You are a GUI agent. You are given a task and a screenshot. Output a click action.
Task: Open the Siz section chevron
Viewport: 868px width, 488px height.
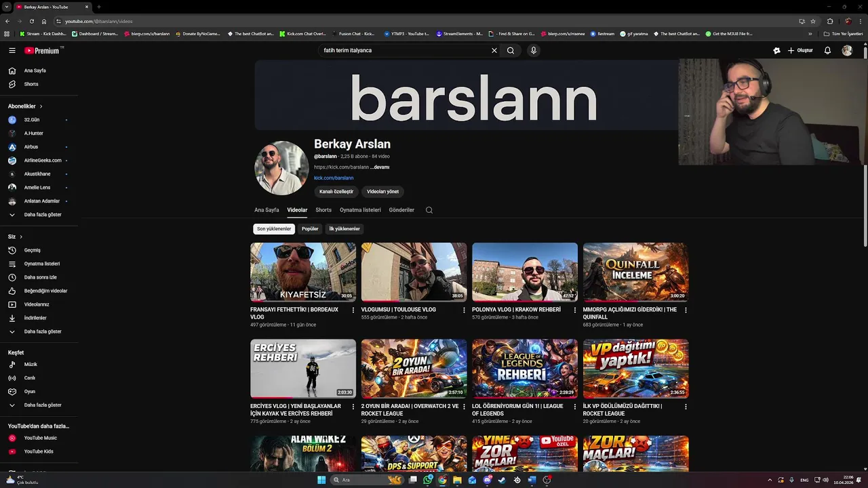(x=21, y=237)
